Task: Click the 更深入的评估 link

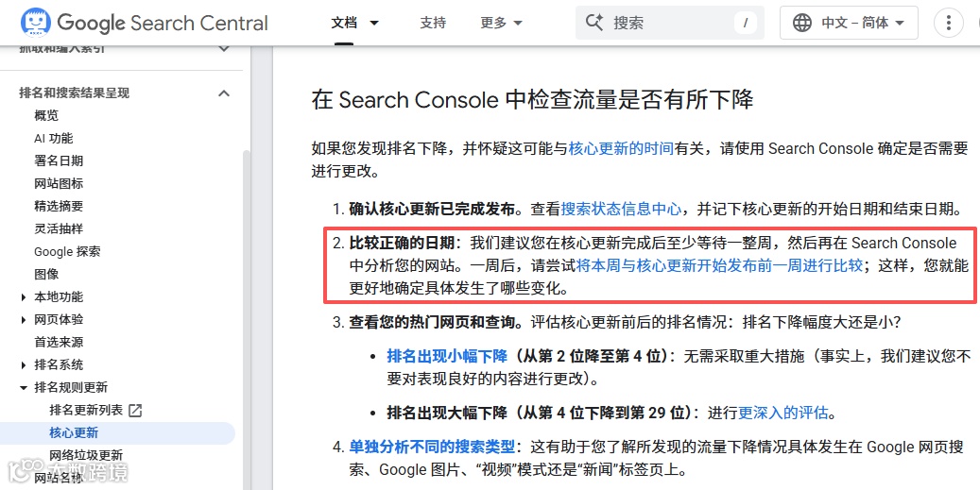Action: pos(783,413)
